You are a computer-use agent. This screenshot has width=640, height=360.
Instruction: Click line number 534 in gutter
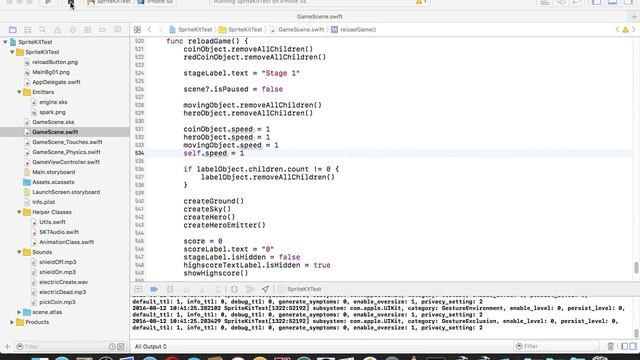click(x=140, y=153)
